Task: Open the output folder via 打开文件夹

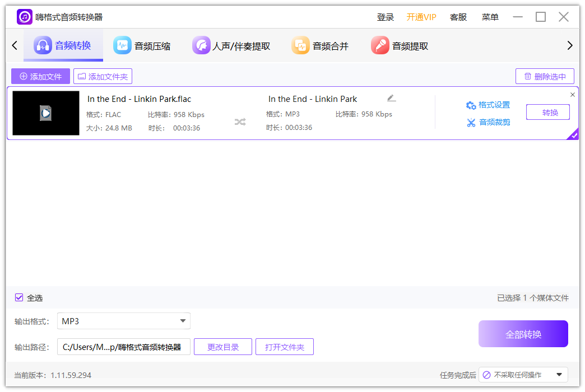Action: coord(285,346)
